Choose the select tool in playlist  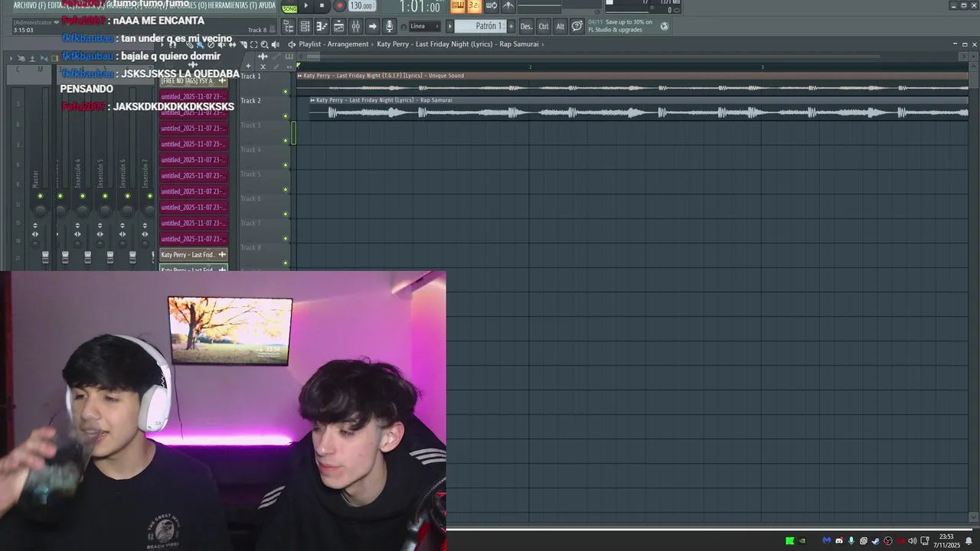[253, 44]
